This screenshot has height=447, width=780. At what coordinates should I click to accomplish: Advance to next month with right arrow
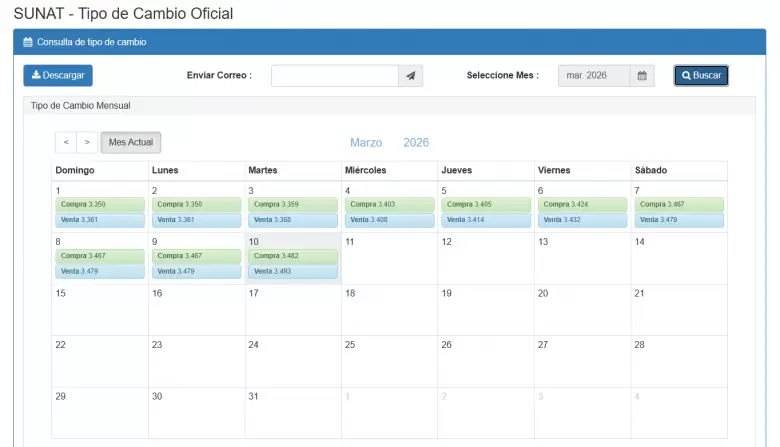click(87, 143)
